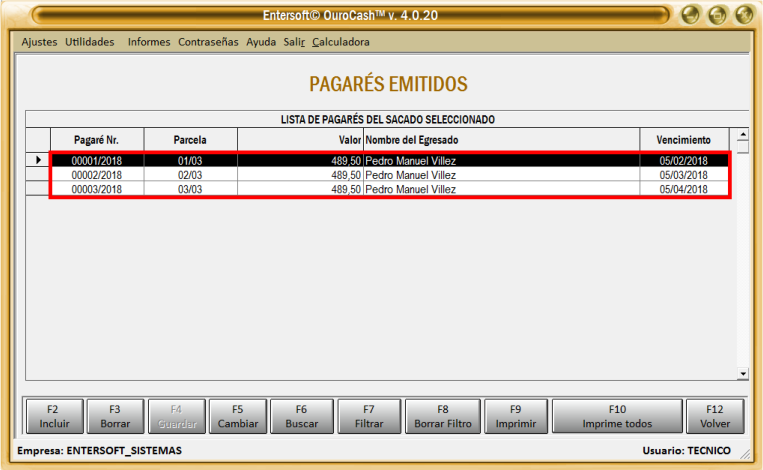This screenshot has height=470, width=763.
Task: Select the pagaré 00001/2018 cell
Action: [x=97, y=161]
